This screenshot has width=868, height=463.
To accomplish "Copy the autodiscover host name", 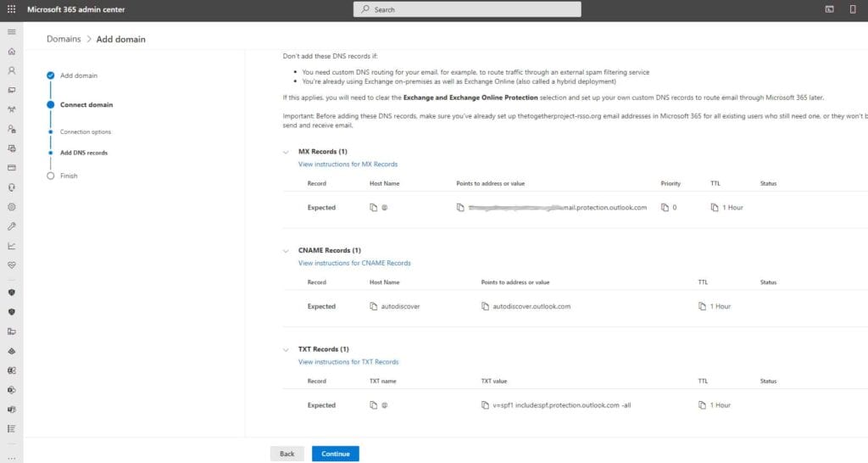I will tap(373, 306).
